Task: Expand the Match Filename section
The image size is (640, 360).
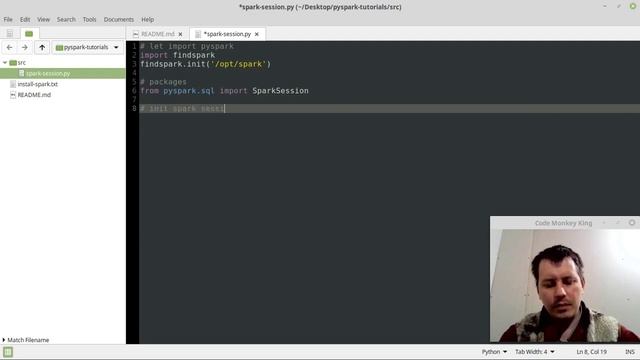Action: coord(25,340)
